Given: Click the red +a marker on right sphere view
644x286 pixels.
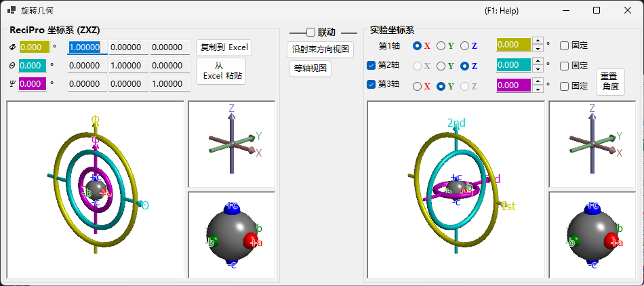Looking at the screenshot, I should point(612,241).
